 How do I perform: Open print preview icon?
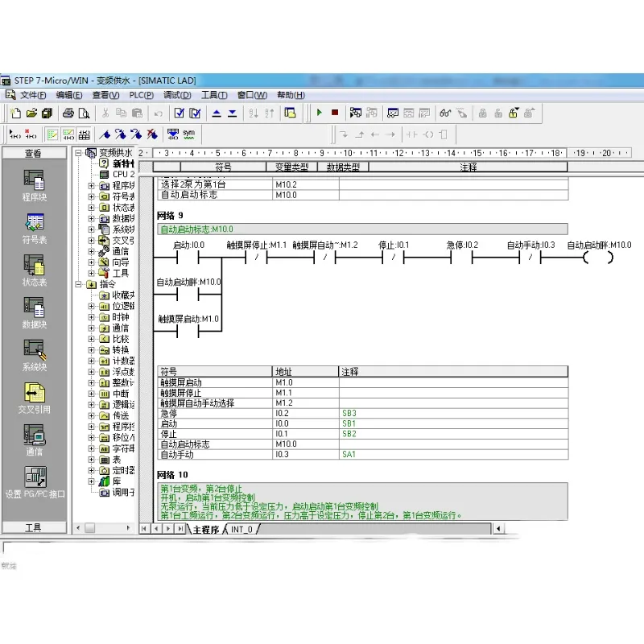(x=84, y=113)
